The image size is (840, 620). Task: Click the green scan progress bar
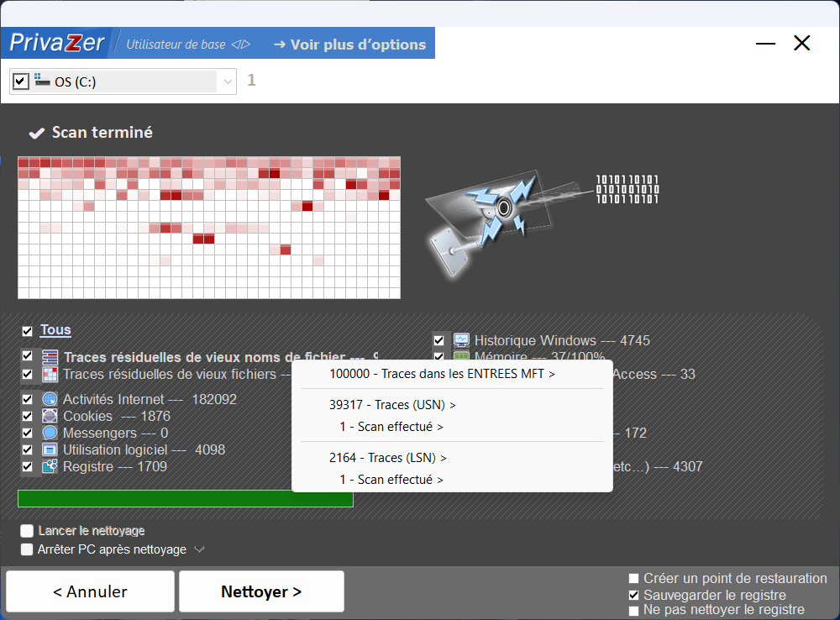(185, 498)
